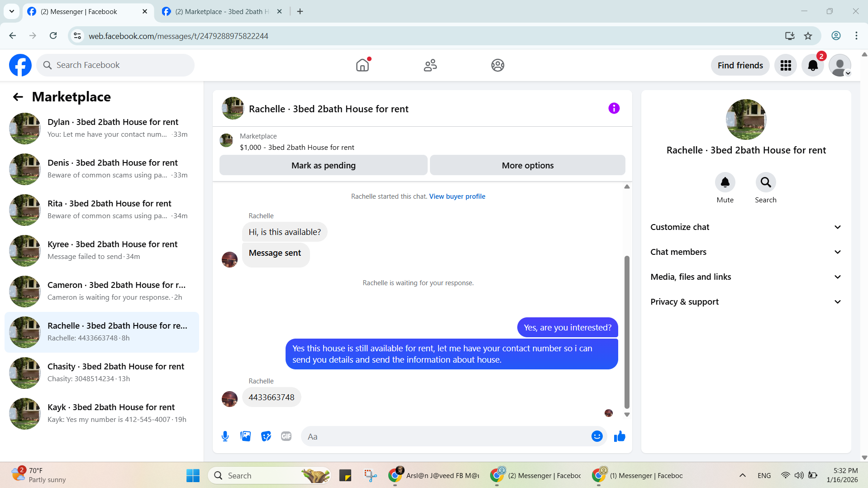The height and width of the screenshot is (488, 868).
Task: Show hidden system tray icons
Action: (742, 476)
